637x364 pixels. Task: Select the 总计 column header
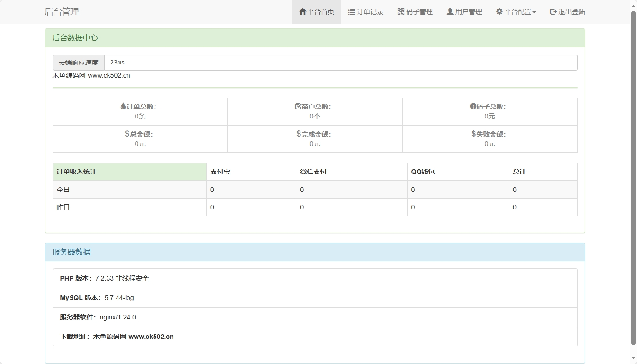(543, 172)
